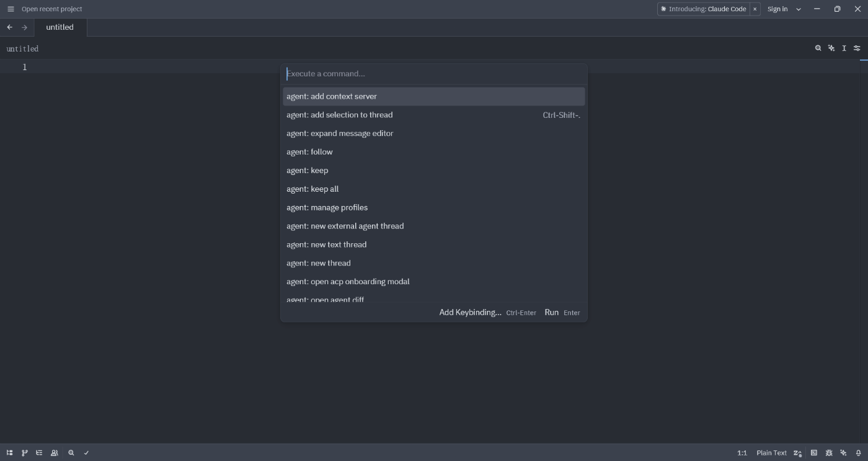The height and width of the screenshot is (461, 868).
Task: Open inline assist sparkle icon in toolbar
Action: point(831,48)
